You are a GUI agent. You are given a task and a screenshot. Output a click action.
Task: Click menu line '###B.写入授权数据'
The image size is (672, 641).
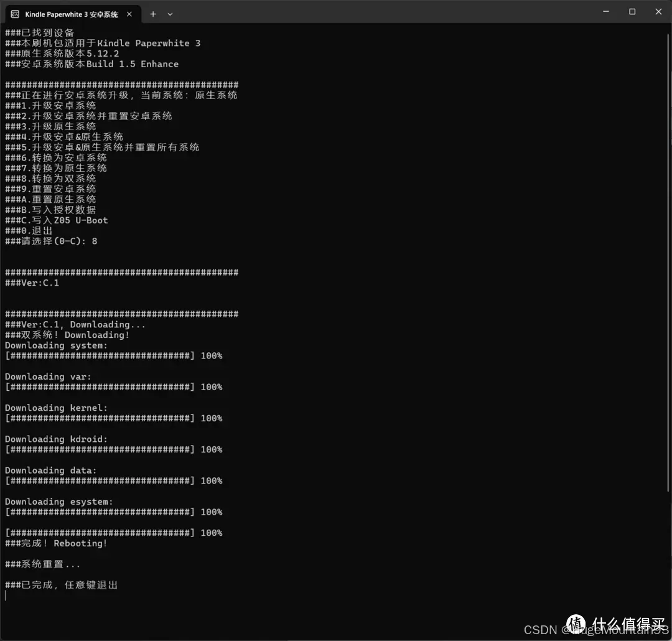click(50, 210)
